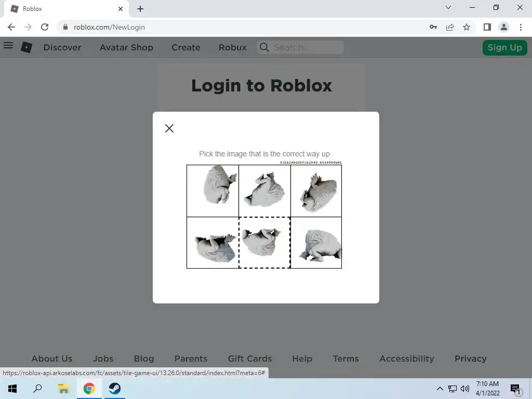This screenshot has width=532, height=399.
Task: Pick the top-left frog image tile
Action: point(212,191)
